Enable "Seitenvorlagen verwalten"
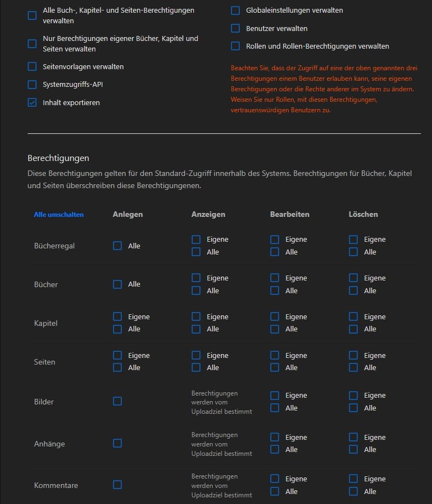Screen dimensions: 432x504 [x=32, y=66]
